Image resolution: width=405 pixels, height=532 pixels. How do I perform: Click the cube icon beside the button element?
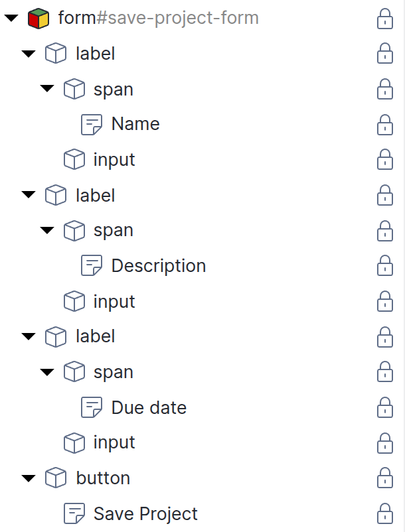click(x=56, y=478)
